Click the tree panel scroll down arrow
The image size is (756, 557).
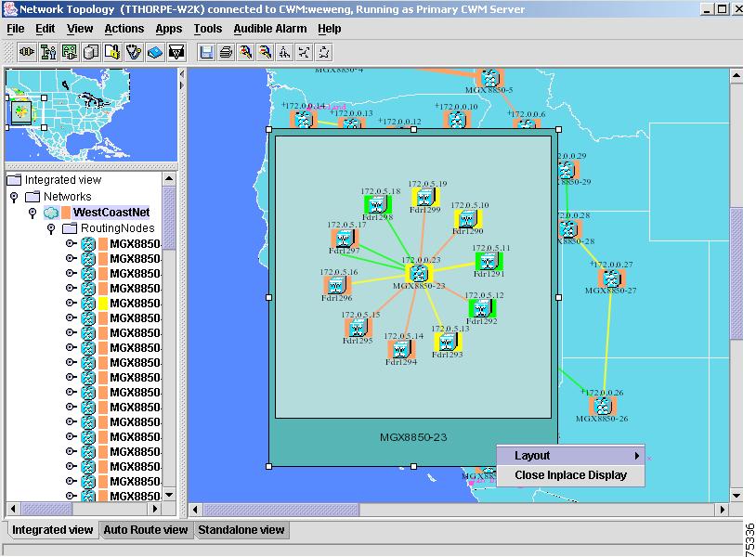coord(169,495)
